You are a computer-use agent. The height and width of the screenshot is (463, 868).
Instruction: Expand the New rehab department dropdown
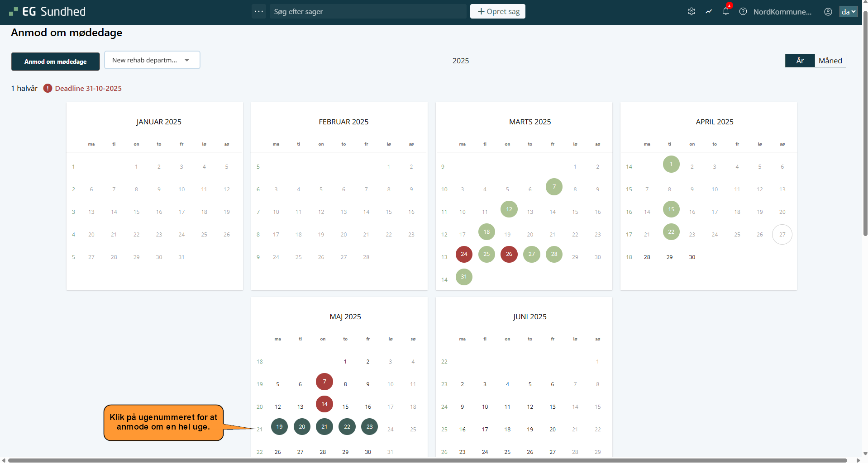152,60
